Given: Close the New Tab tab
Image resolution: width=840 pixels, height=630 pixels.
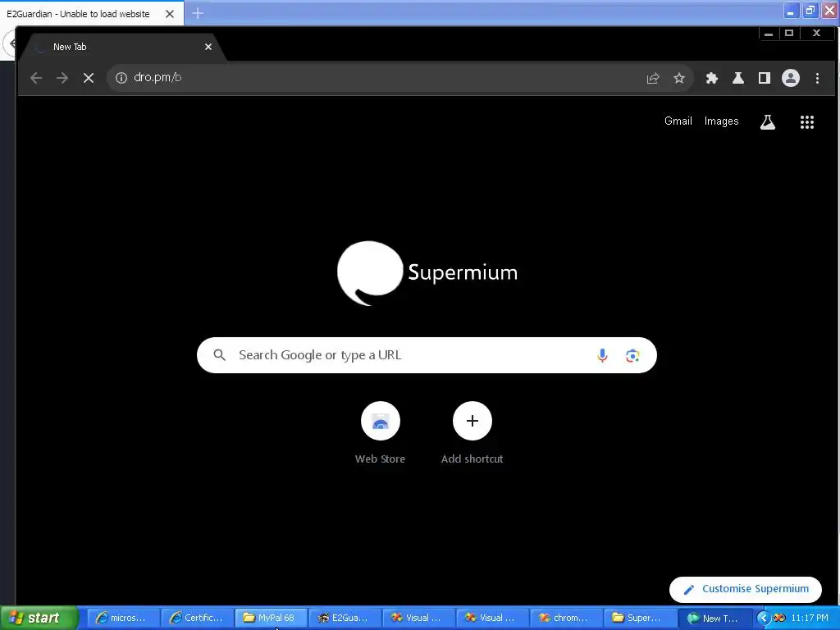Looking at the screenshot, I should pyautogui.click(x=208, y=47).
